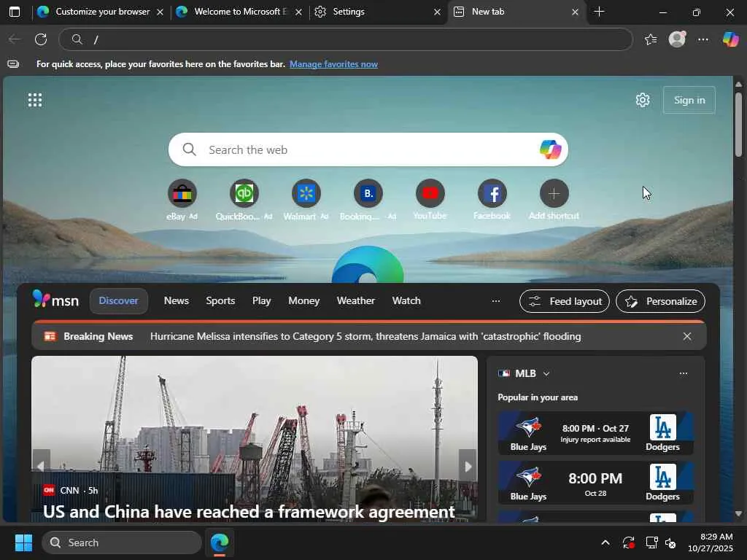Go to previous story in carousel
Image resolution: width=747 pixels, height=560 pixels.
[x=41, y=466]
